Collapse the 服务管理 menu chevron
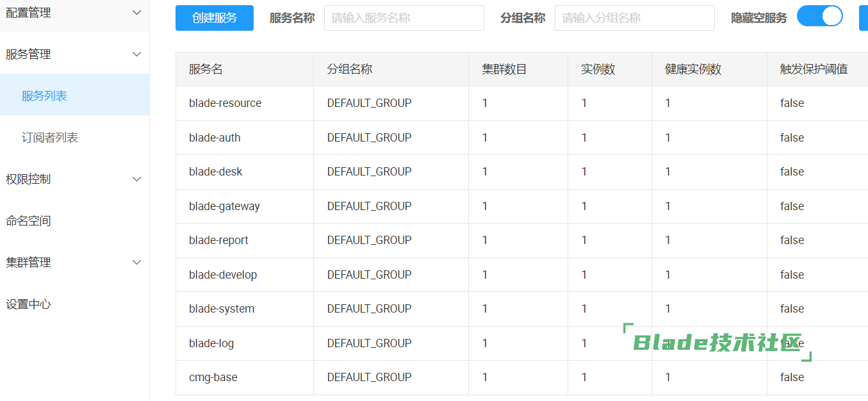The image size is (868, 401). (x=136, y=54)
